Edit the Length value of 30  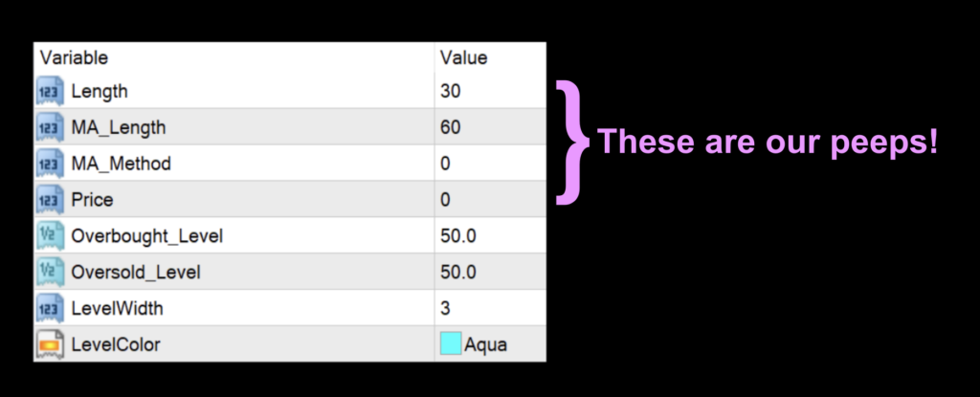point(451,92)
